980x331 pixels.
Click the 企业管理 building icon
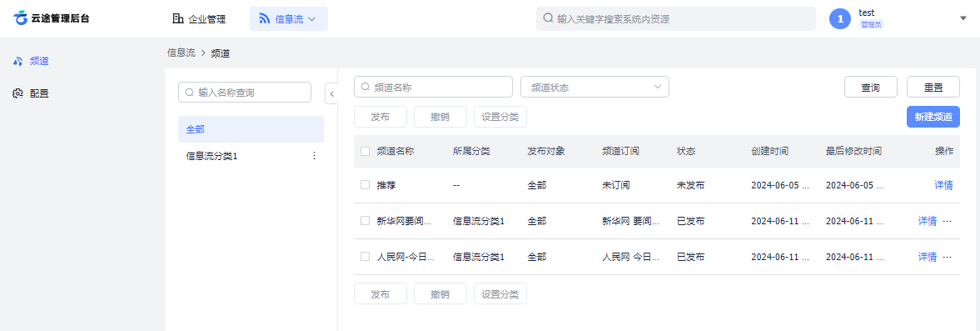178,19
